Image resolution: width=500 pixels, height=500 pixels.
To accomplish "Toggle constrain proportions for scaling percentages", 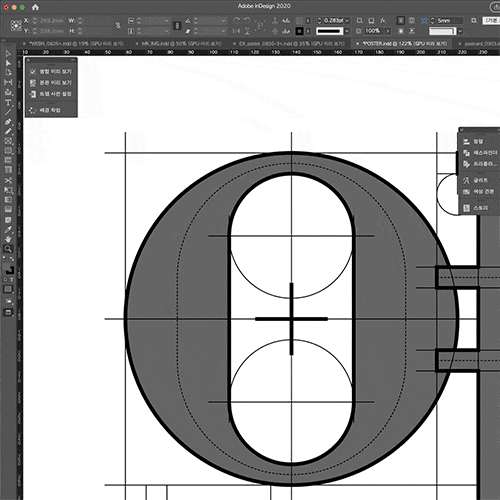I will pos(177,26).
